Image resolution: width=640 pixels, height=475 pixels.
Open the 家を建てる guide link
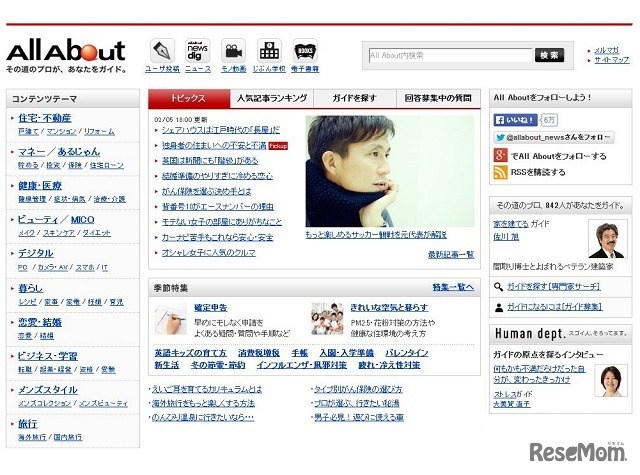click(511, 224)
